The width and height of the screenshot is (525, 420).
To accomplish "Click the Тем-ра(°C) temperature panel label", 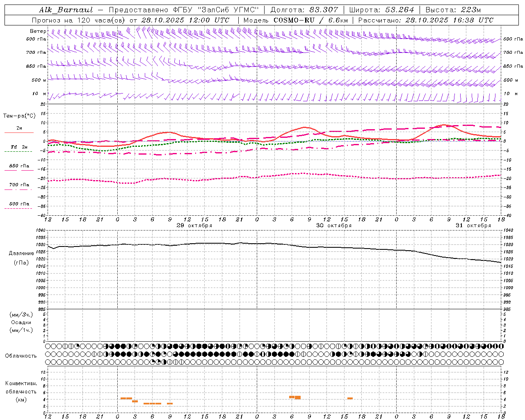I will (x=19, y=116).
